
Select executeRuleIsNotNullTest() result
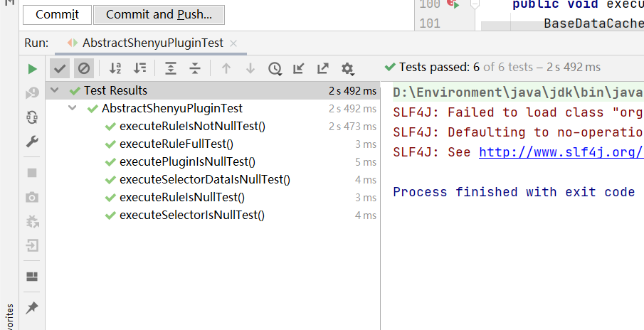(x=192, y=126)
